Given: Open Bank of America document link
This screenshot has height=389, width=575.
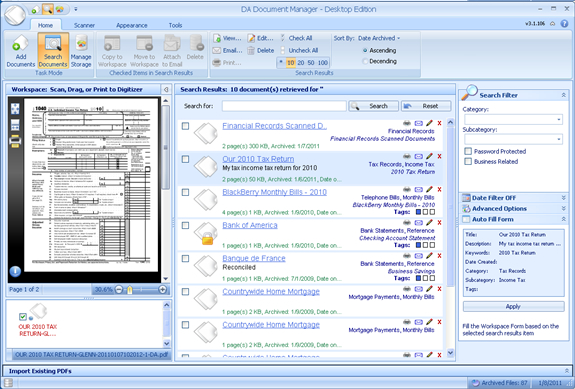Looking at the screenshot, I should point(250,225).
